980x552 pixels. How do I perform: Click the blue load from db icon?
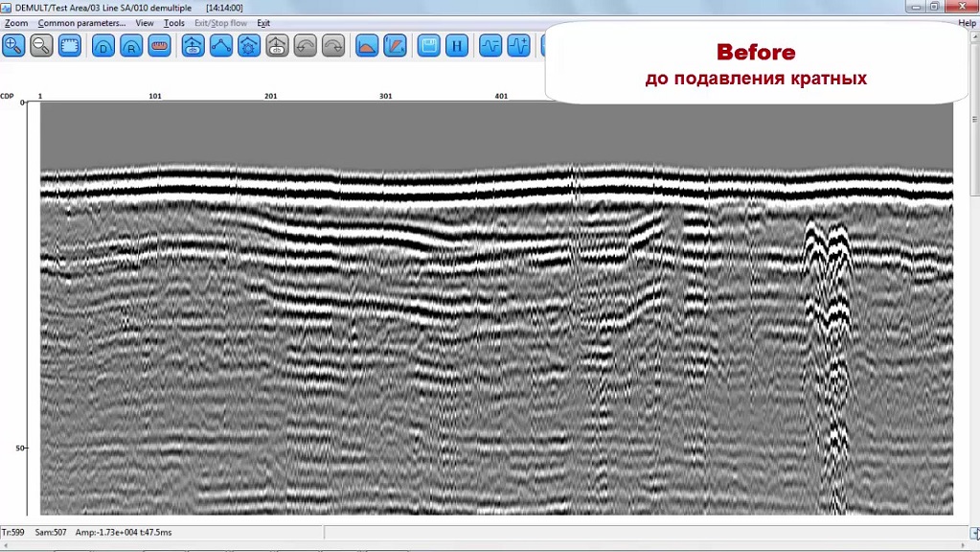click(x=194, y=46)
